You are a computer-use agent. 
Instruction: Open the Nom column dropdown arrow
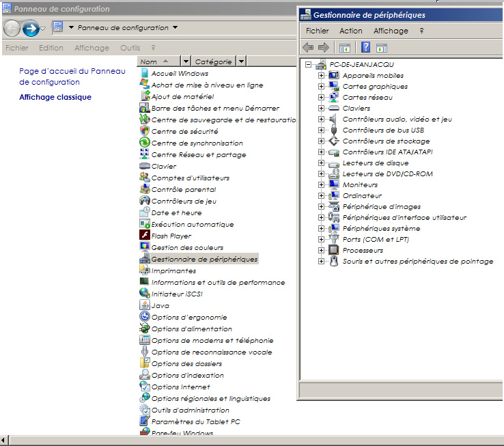(x=186, y=61)
